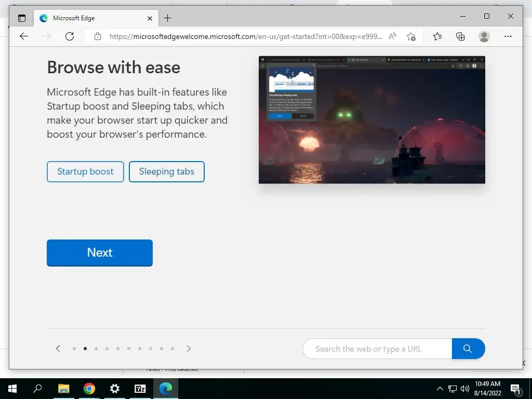Screen dimensions: 532x399
Task: View site information via lock icon
Action: pos(98,36)
